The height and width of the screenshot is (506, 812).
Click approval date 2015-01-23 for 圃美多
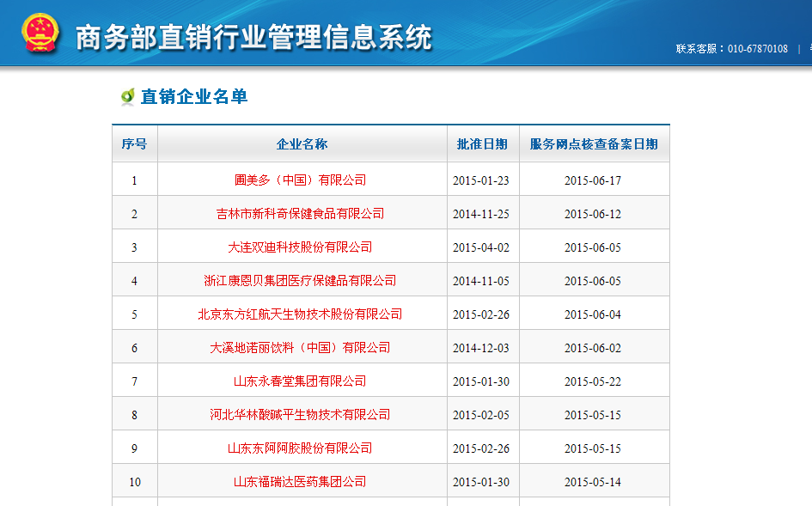pyautogui.click(x=481, y=180)
